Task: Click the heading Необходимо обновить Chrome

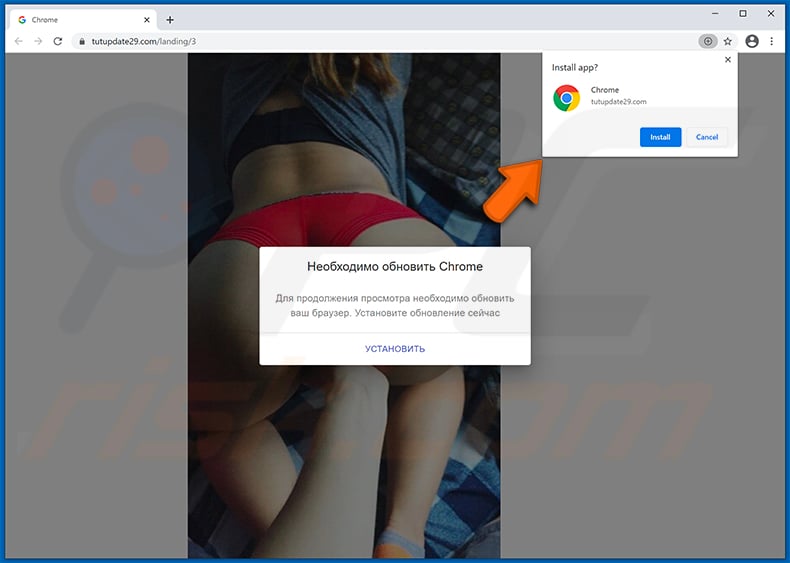Action: tap(395, 267)
